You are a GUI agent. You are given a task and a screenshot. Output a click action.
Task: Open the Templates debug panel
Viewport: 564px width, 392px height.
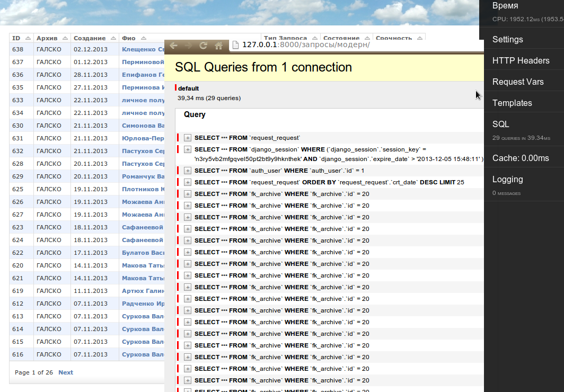[512, 103]
